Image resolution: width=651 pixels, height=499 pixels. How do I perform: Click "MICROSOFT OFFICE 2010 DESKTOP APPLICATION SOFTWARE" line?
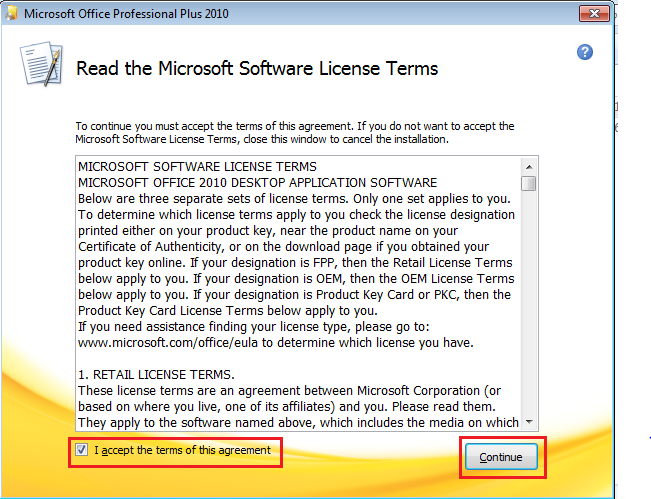pos(257,183)
